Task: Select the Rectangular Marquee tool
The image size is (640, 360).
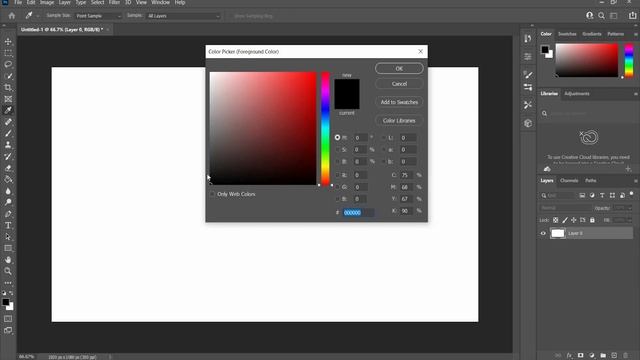Action: [8, 53]
